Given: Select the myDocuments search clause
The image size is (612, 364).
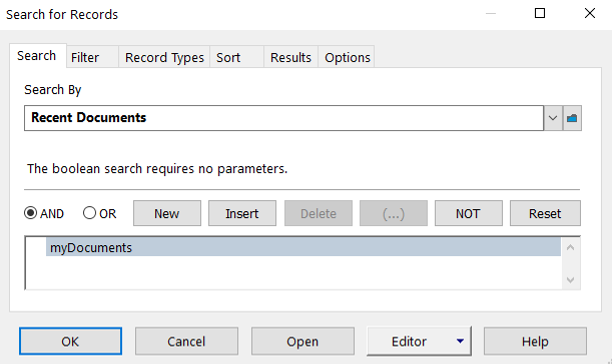Looking at the screenshot, I should tap(303, 247).
